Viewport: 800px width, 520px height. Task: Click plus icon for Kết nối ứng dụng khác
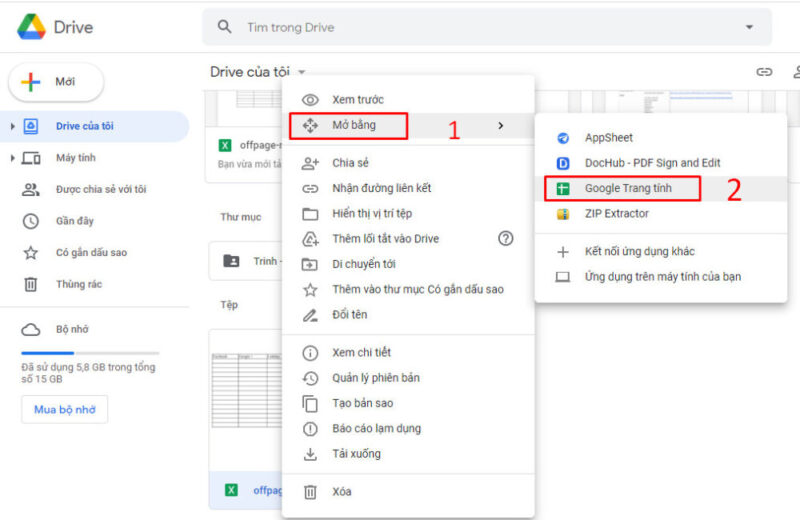point(563,252)
